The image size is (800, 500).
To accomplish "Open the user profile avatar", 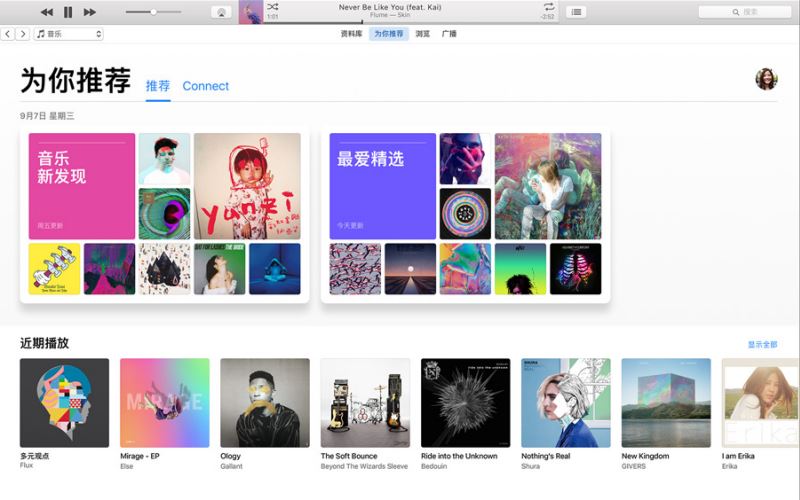I will pos(766,79).
